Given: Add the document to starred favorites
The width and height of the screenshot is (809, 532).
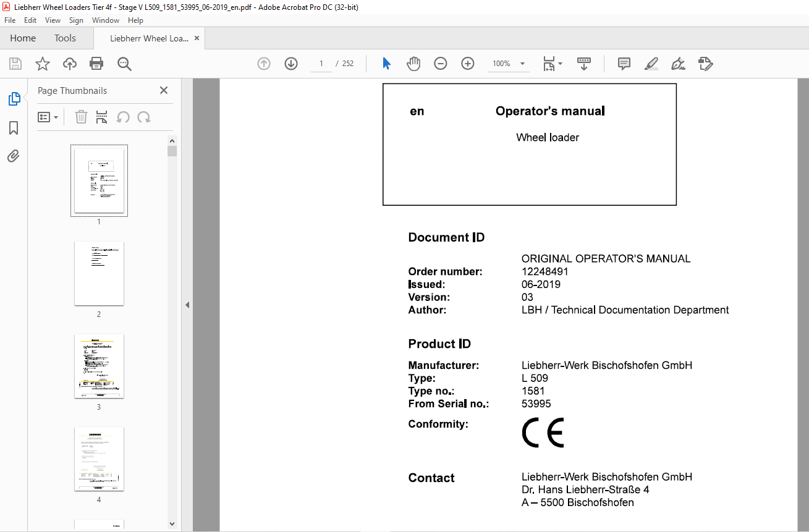Looking at the screenshot, I should click(42, 64).
